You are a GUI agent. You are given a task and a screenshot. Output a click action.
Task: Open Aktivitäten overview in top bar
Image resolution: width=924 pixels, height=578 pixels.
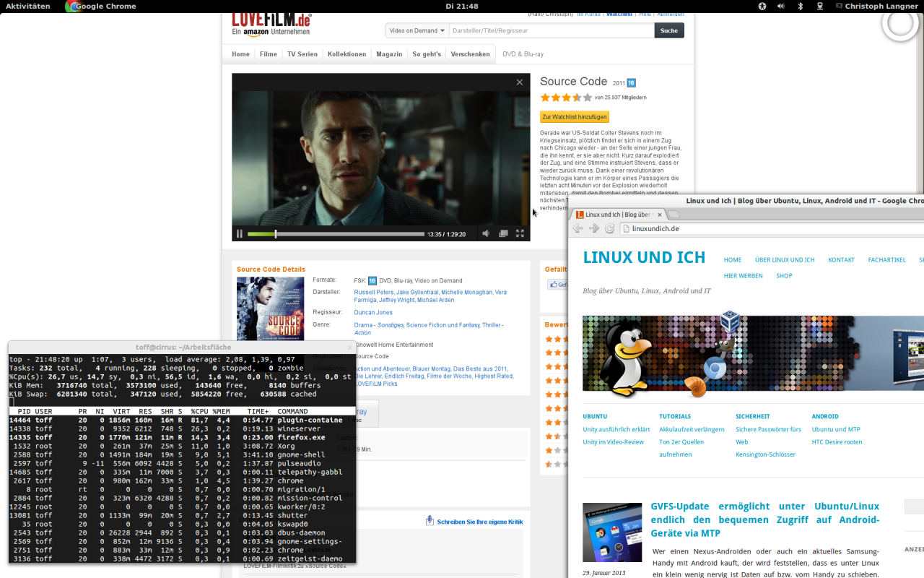point(28,6)
